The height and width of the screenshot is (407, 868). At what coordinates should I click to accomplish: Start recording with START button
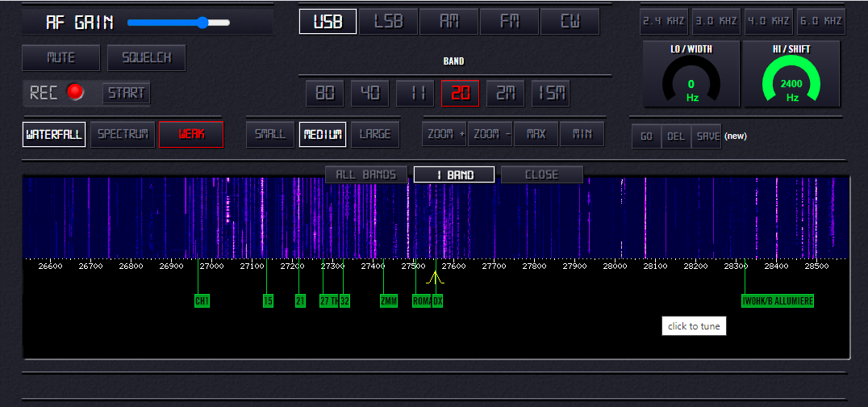coord(126,93)
